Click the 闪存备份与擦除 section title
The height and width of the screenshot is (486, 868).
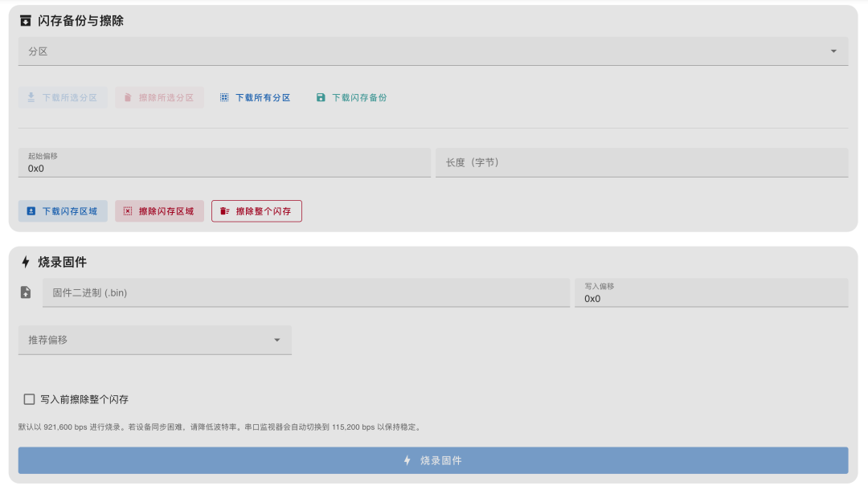coord(81,21)
